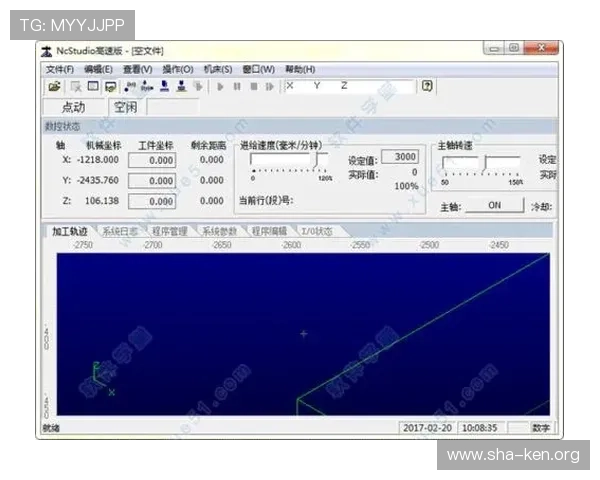The image size is (600, 480).
Task: Open the 窗口(W) menu
Action: coord(259,69)
